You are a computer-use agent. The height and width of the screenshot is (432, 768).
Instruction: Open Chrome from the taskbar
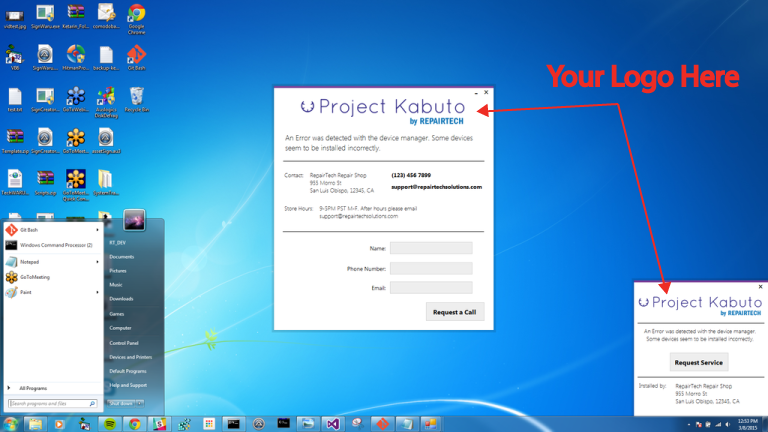tap(135, 424)
